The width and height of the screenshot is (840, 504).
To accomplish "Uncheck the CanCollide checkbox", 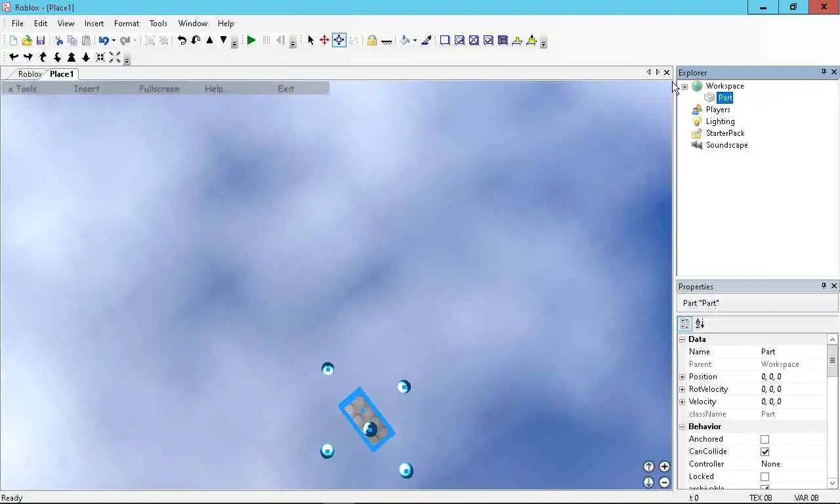I will [x=765, y=452].
